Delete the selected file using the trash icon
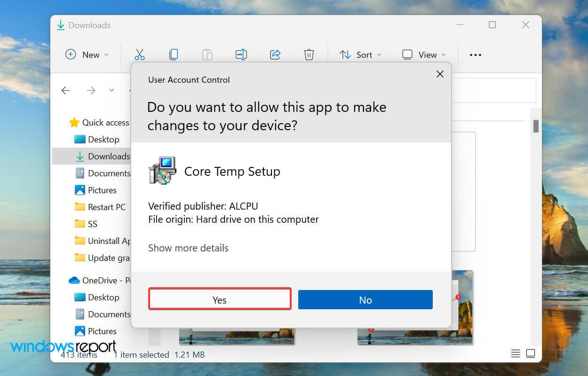 point(309,55)
